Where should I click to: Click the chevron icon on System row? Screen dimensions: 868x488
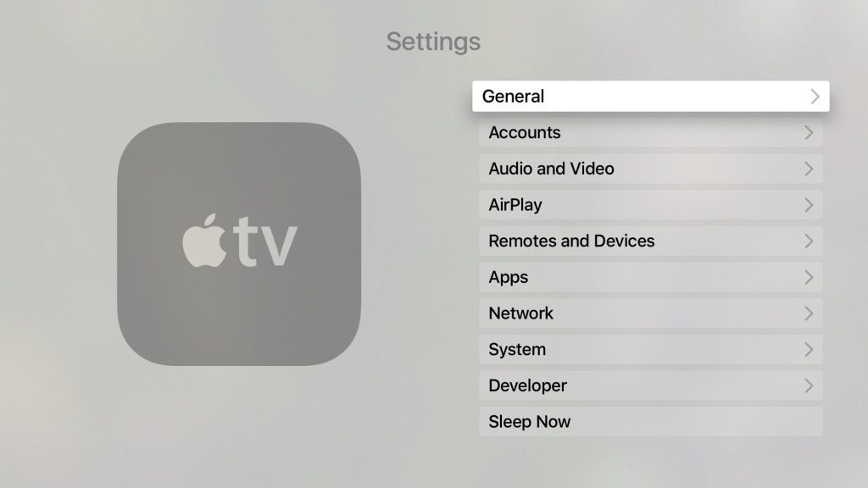809,350
